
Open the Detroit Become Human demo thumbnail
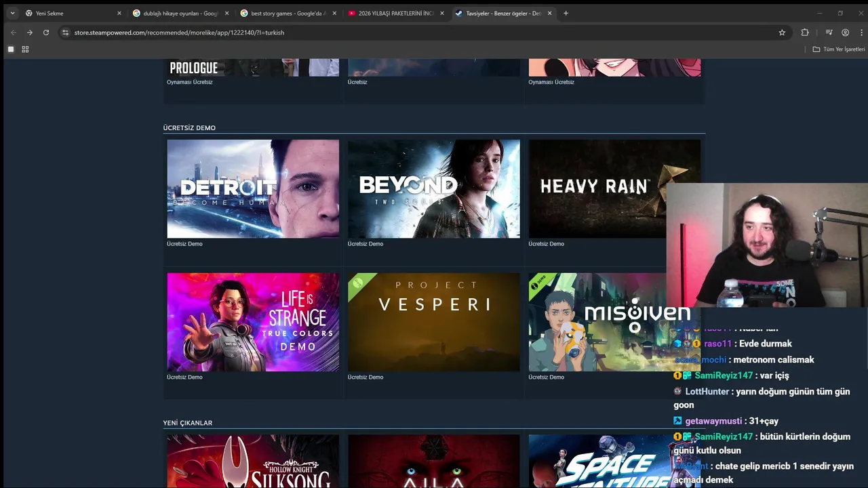pos(253,188)
